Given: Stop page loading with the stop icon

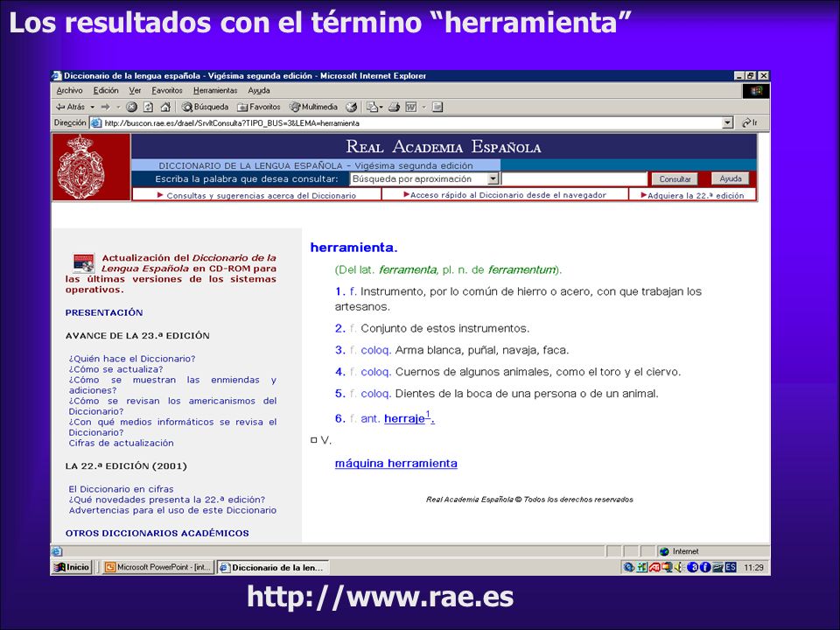Looking at the screenshot, I should pyautogui.click(x=131, y=107).
